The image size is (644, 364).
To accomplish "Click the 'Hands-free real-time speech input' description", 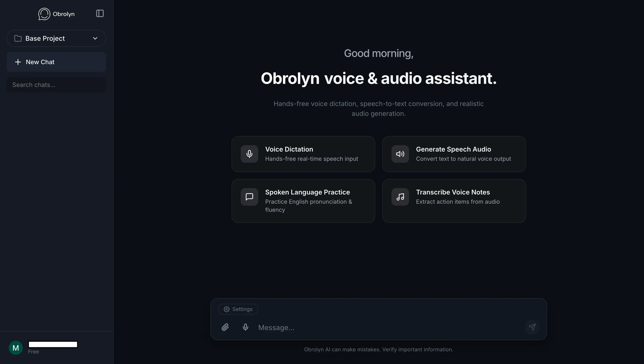I will click(x=311, y=159).
